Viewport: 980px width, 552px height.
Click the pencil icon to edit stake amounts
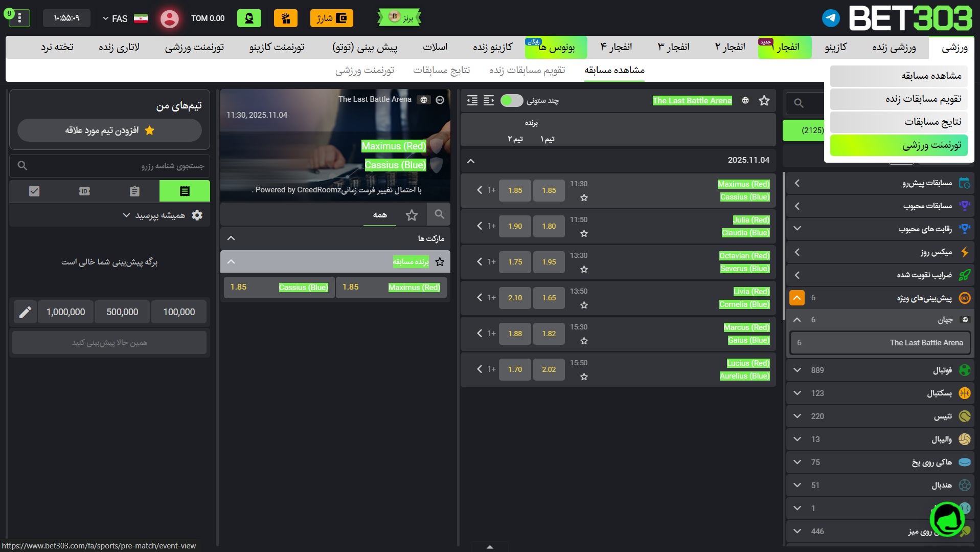pos(25,312)
